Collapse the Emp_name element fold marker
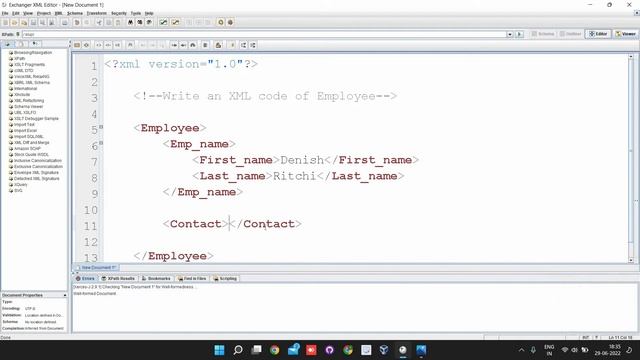The height and width of the screenshot is (360, 640). (x=101, y=143)
